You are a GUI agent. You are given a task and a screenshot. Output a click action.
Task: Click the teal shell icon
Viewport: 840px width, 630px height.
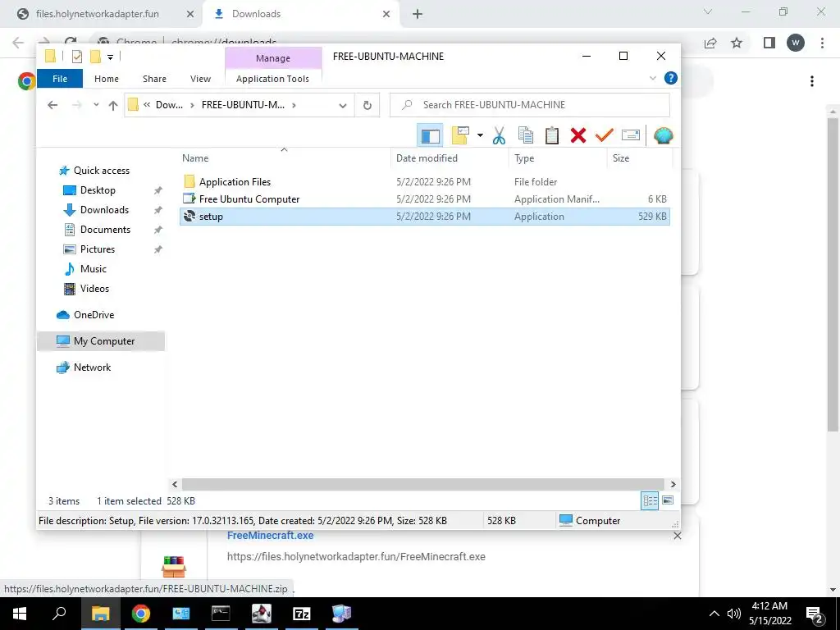(x=663, y=135)
